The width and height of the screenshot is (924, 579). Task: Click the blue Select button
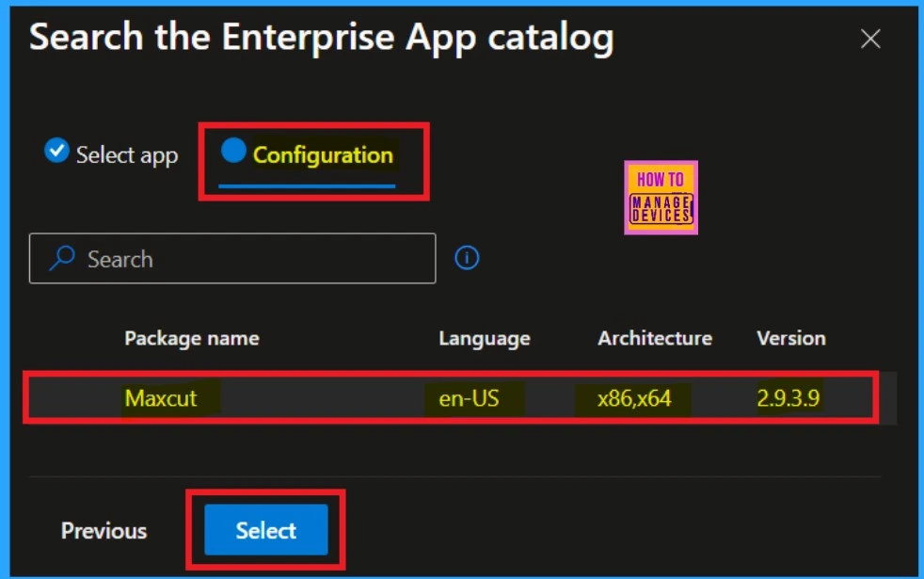(265, 529)
